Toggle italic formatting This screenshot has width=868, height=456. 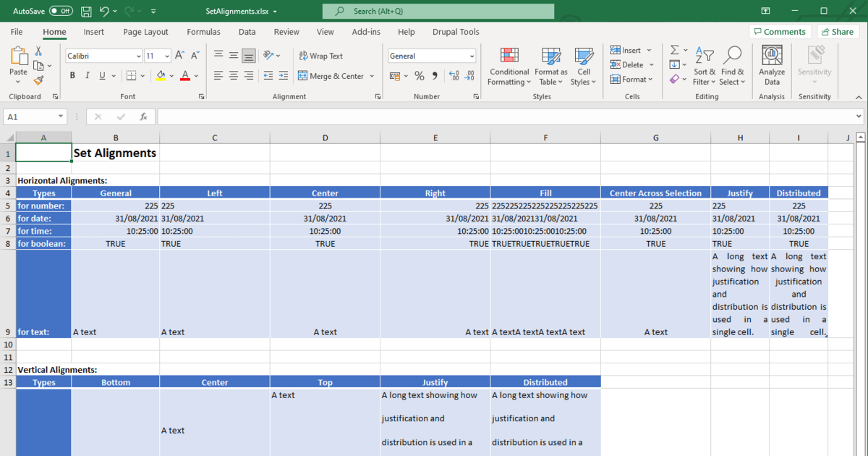coord(87,75)
